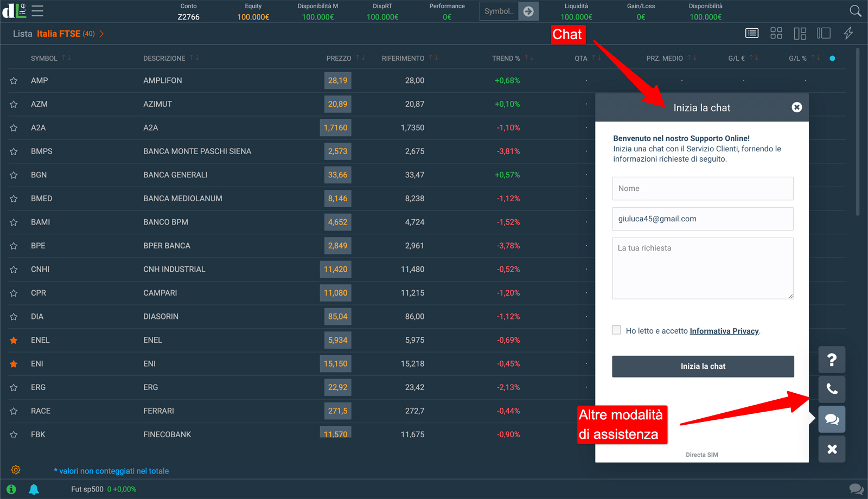Click the FERRARI row price 271,5
The image size is (868, 499).
click(337, 411)
